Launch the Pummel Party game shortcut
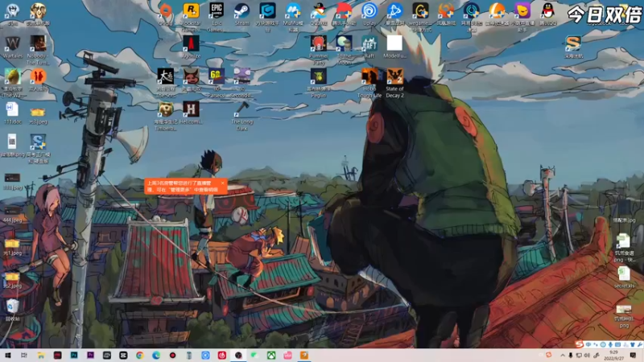The width and height of the screenshot is (644, 362). coord(318,43)
